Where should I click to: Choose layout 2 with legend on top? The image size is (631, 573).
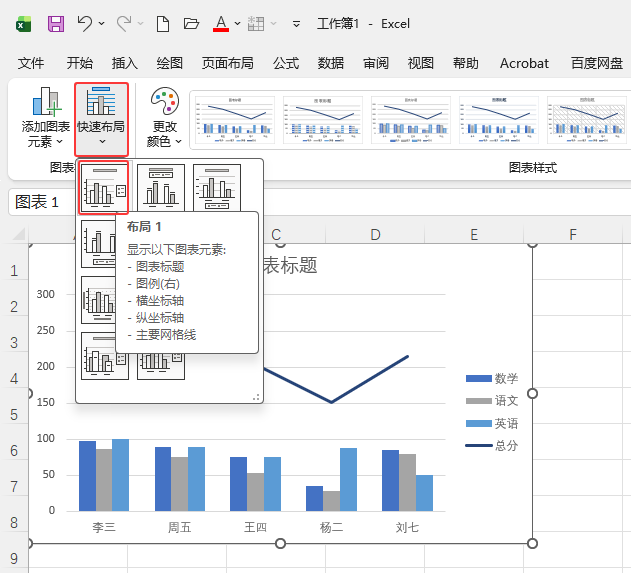click(x=161, y=188)
